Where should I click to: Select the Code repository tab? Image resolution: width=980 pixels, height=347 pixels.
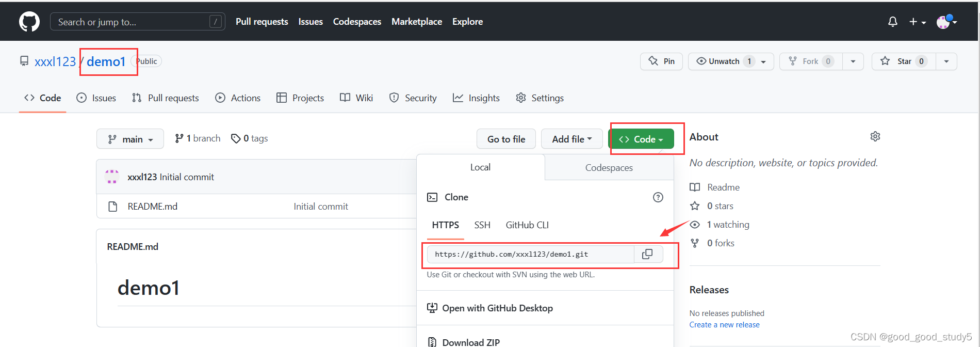pos(43,98)
